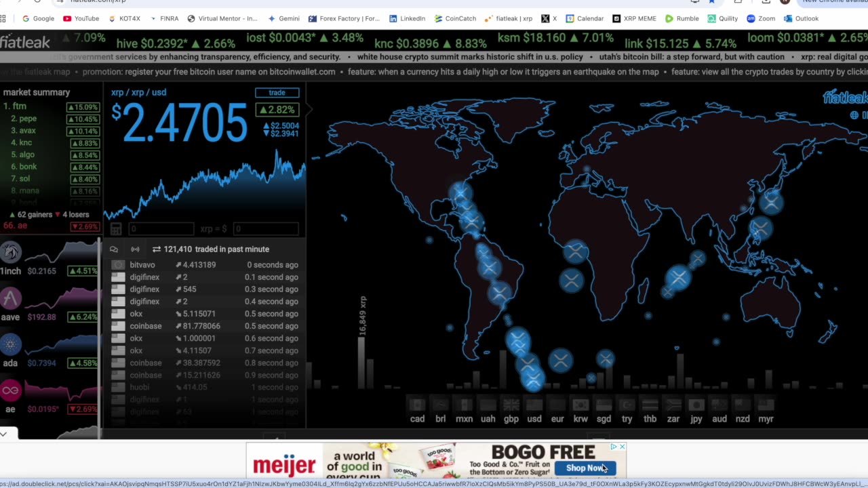The width and height of the screenshot is (868, 488).
Task: Select '3. avax' in market summary
Action: [x=51, y=131]
